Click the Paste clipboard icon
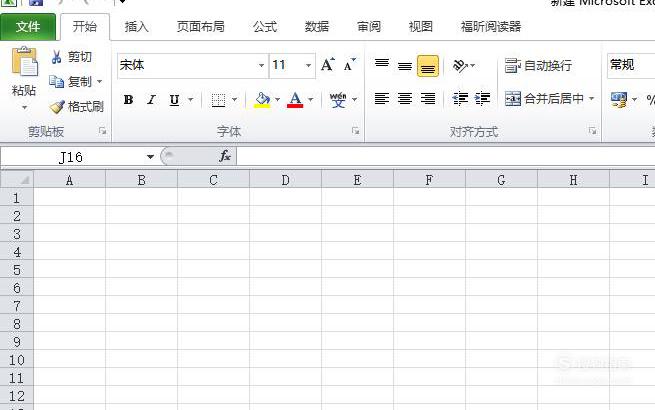Screen dimensions: 655x410 [x=25, y=61]
